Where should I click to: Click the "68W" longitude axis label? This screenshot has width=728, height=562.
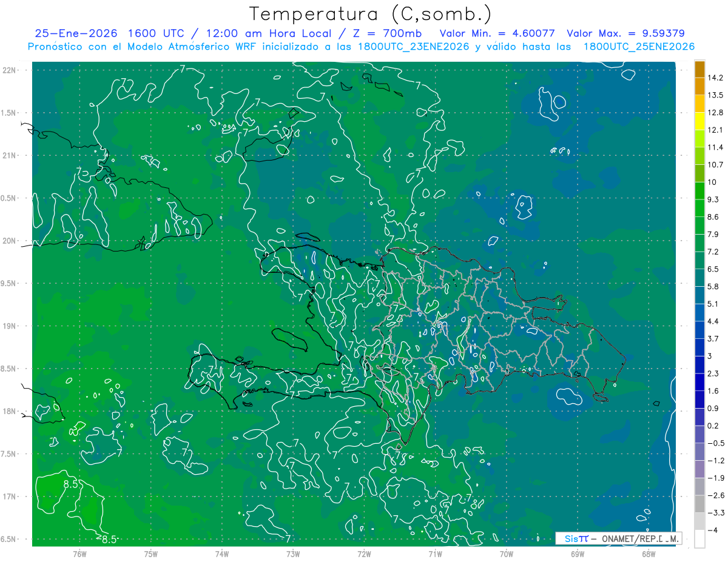point(649,554)
